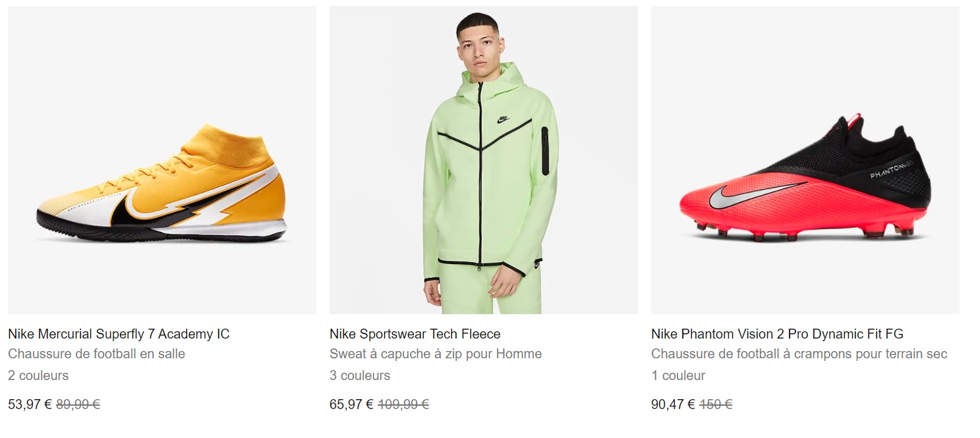The height and width of the screenshot is (438, 980).
Task: Open the green Tech Fleece hoodie photo
Action: point(483,160)
